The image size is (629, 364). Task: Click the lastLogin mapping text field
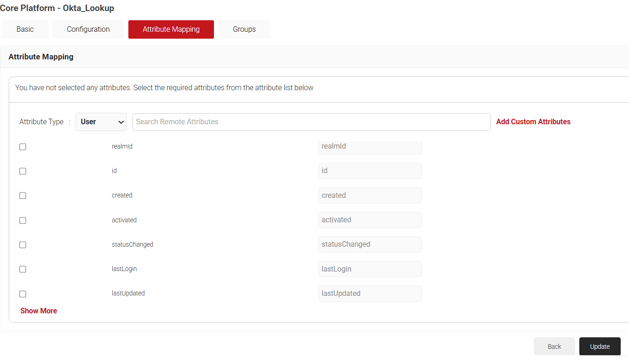pos(370,269)
